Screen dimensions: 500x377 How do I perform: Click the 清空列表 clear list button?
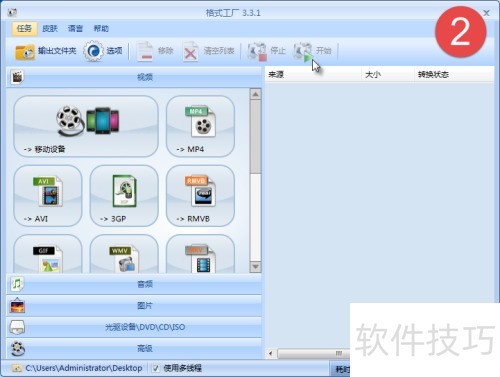(x=209, y=51)
